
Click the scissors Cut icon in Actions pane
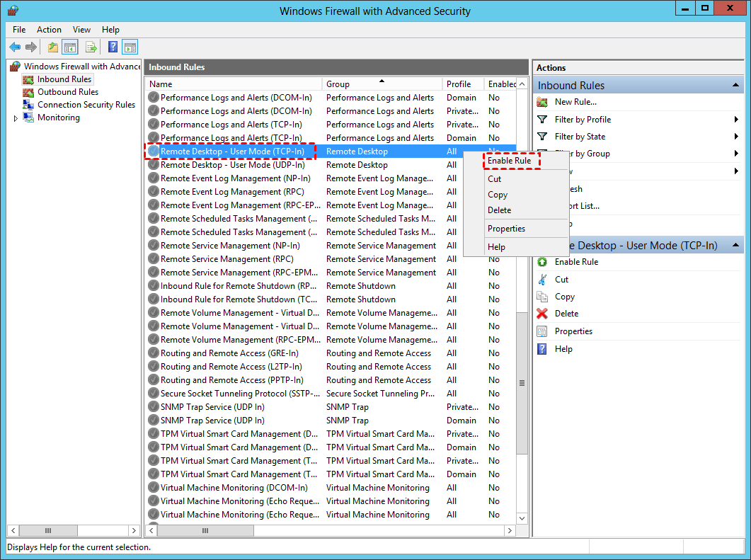542,280
